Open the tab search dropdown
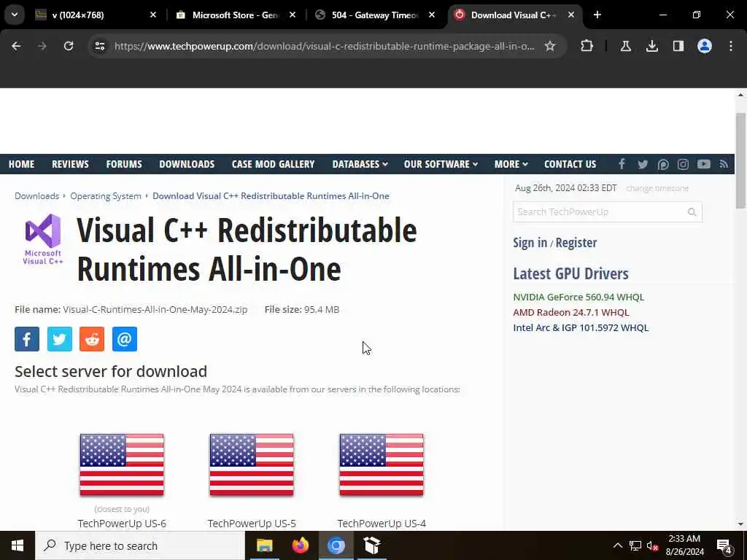The height and width of the screenshot is (560, 747). point(15,15)
